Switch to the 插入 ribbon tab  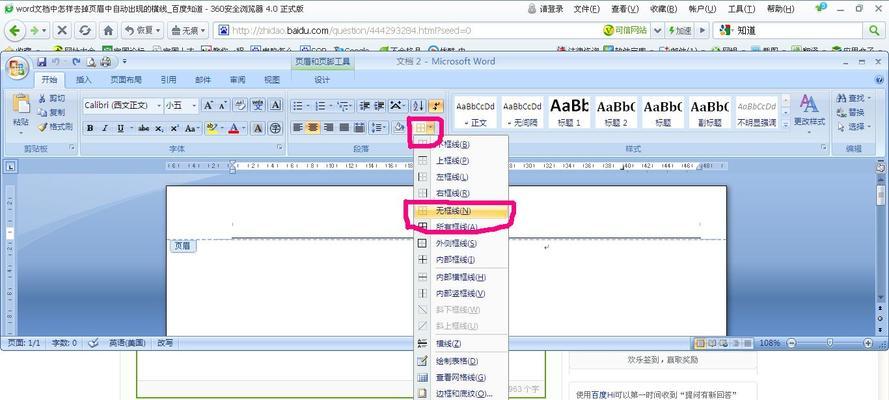pos(83,80)
